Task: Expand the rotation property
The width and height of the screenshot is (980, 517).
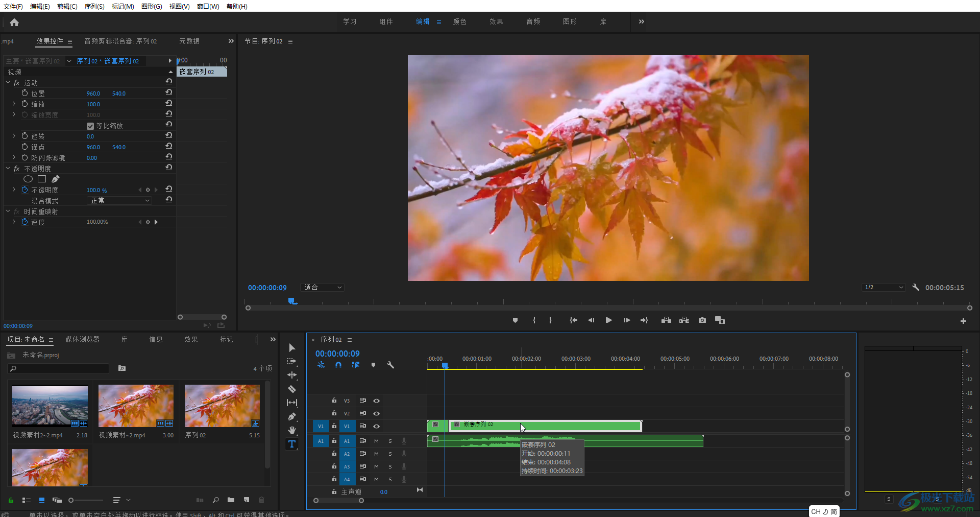Action: pyautogui.click(x=14, y=136)
